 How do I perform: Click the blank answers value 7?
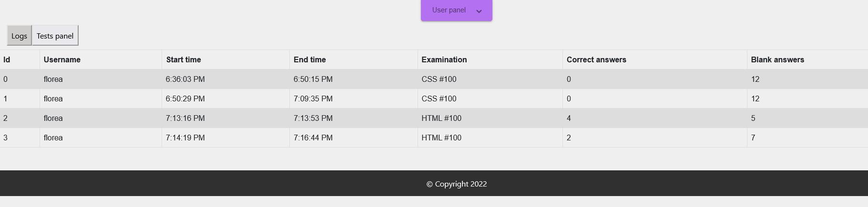753,138
